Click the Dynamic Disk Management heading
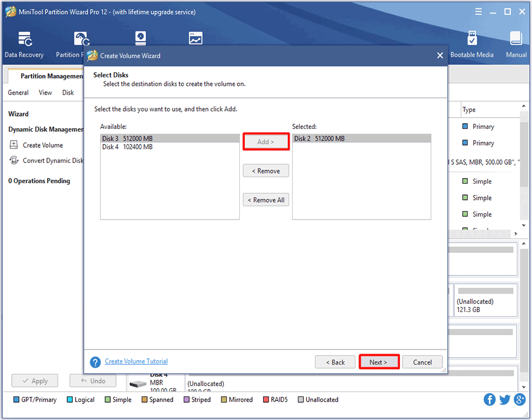Screen dimensions: 532x420 pos(46,129)
